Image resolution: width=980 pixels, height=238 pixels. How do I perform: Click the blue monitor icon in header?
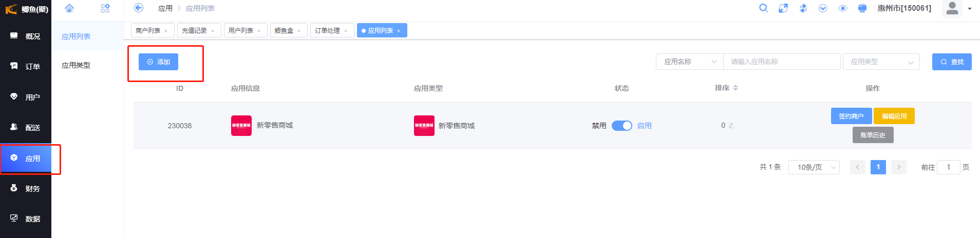(862, 8)
